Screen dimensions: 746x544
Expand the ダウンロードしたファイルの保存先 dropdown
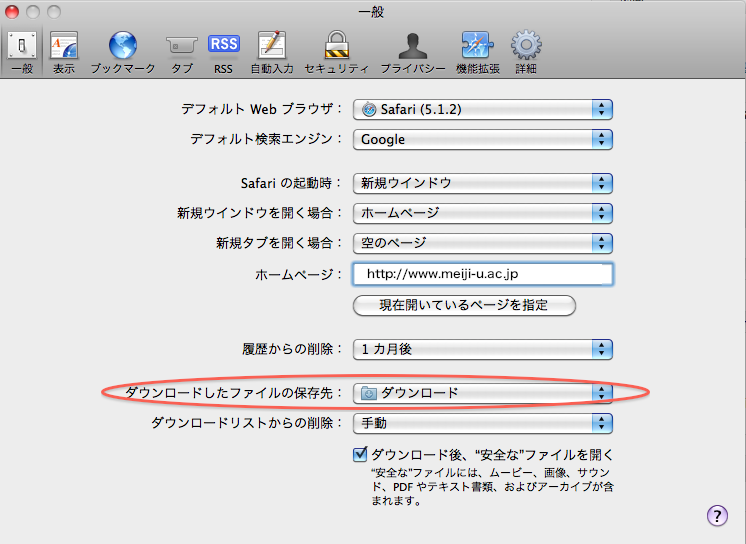482,393
